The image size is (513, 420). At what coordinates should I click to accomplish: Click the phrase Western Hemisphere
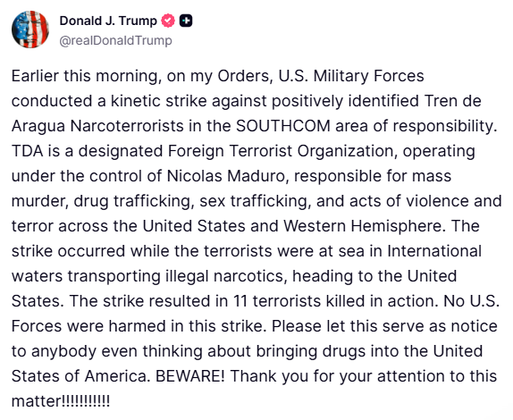click(x=362, y=226)
